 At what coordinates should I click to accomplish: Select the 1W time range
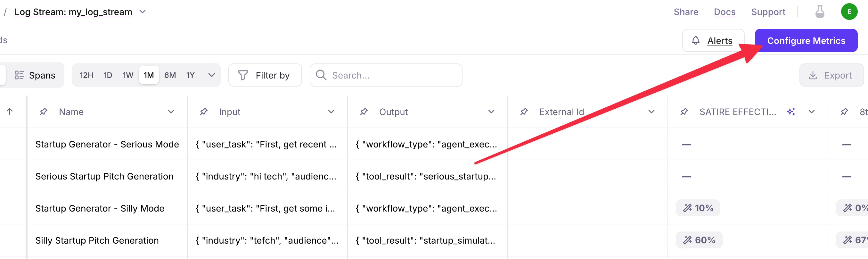[x=128, y=75]
